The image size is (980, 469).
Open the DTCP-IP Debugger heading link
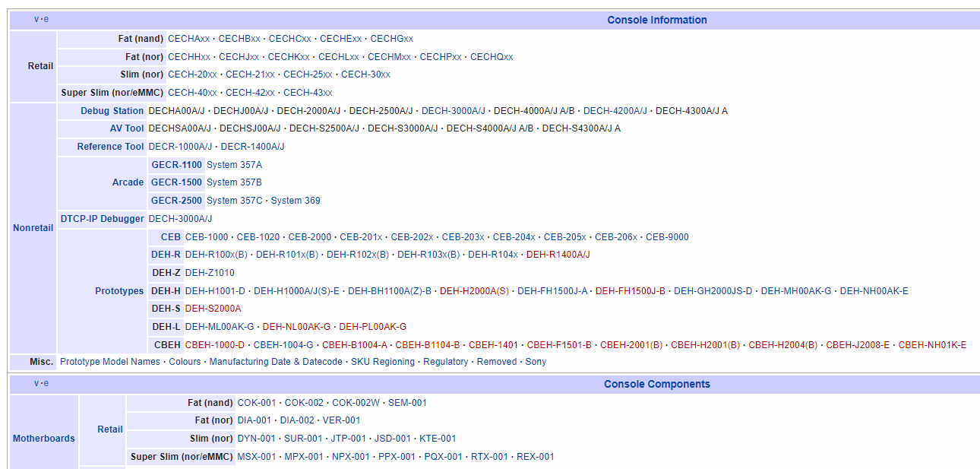click(102, 219)
